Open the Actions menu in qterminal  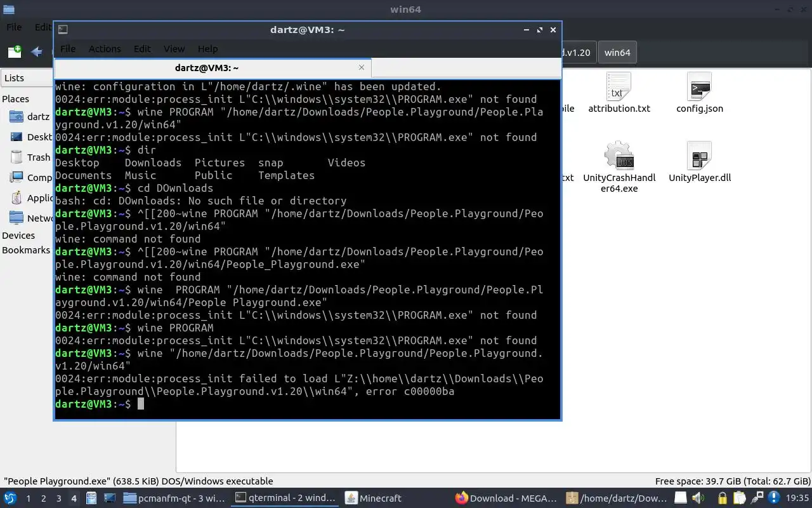105,49
